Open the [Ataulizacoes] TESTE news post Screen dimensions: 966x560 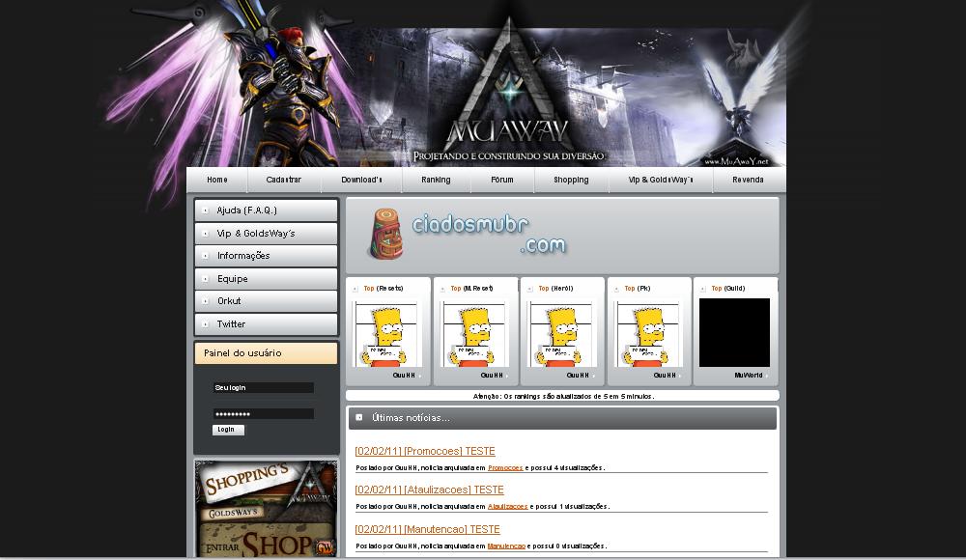(x=430, y=490)
